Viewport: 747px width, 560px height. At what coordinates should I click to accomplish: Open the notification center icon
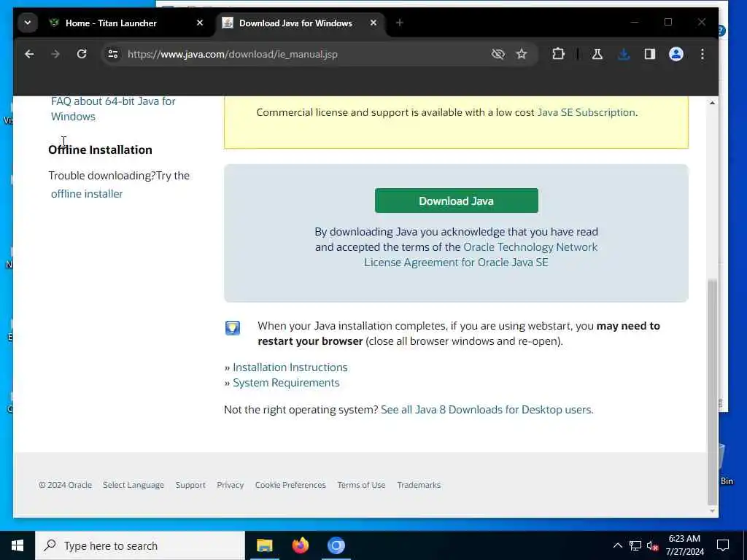[723, 545]
